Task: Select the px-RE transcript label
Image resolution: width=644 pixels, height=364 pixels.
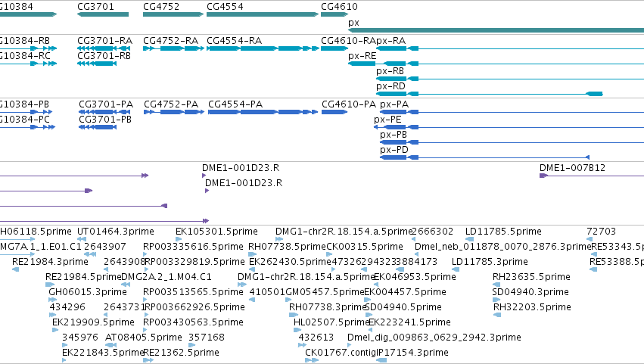Action: coord(362,56)
